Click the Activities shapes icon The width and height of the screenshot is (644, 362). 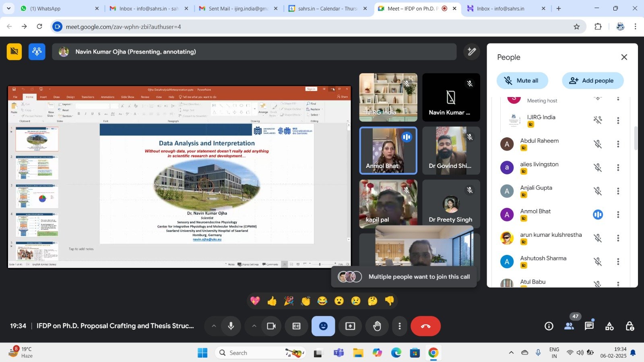(609, 326)
